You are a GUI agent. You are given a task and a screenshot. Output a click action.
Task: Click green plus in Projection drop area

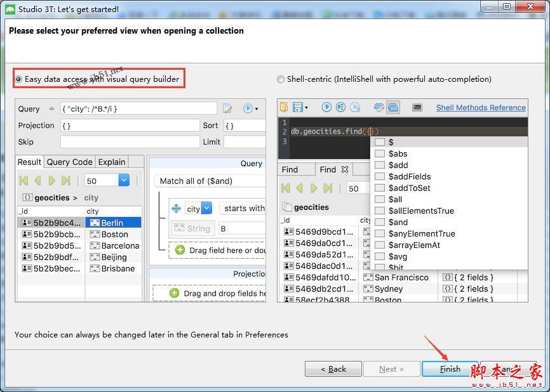pos(174,293)
